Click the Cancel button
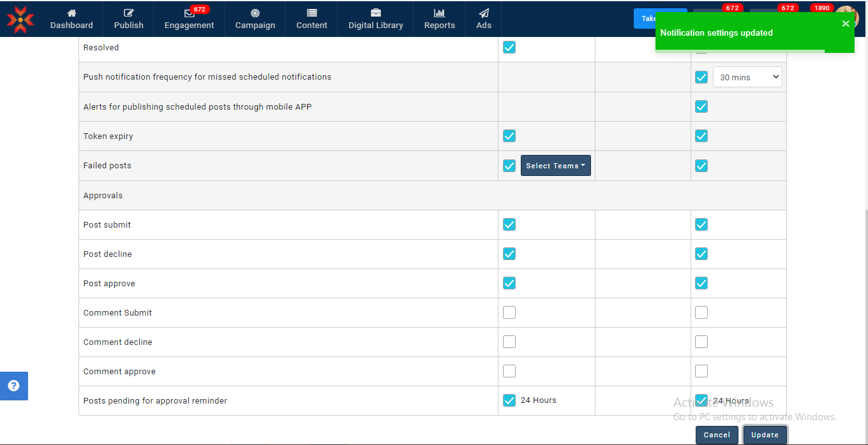The width and height of the screenshot is (868, 445). [717, 435]
